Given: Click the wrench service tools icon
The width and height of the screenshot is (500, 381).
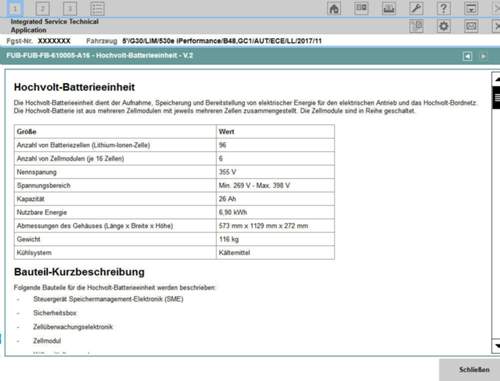Looking at the screenshot, I should point(416,8).
